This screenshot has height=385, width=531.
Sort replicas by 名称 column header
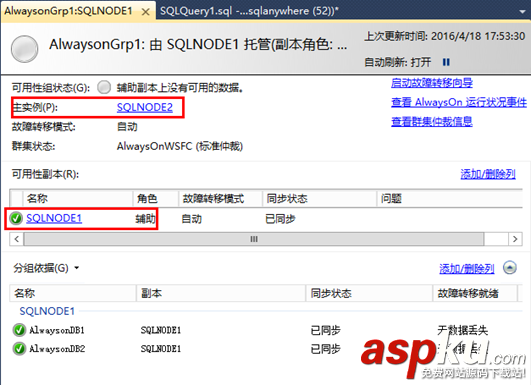(78, 198)
